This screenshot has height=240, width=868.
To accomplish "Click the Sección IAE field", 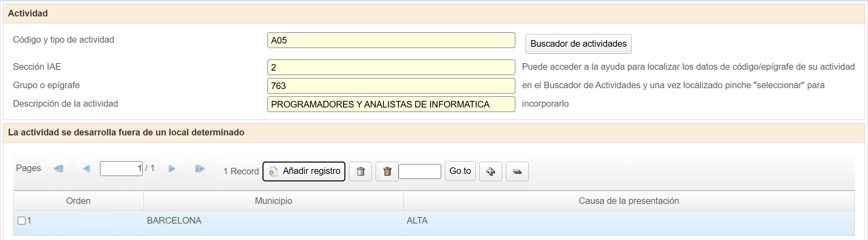I will (x=391, y=67).
